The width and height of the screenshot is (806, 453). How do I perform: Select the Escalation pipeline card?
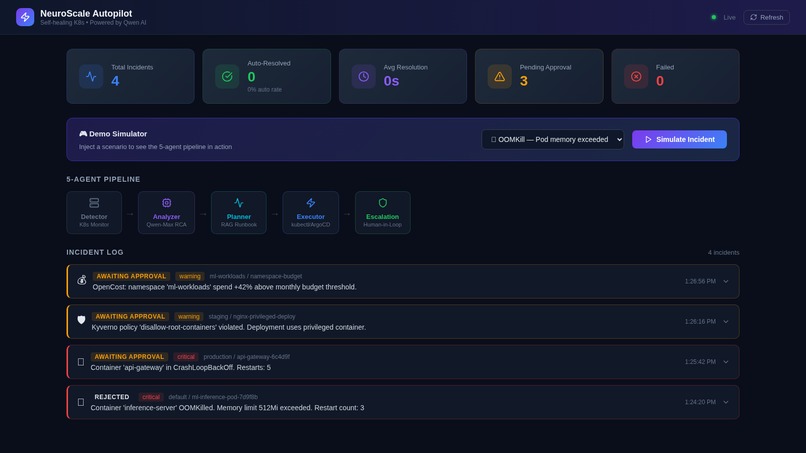click(x=382, y=212)
